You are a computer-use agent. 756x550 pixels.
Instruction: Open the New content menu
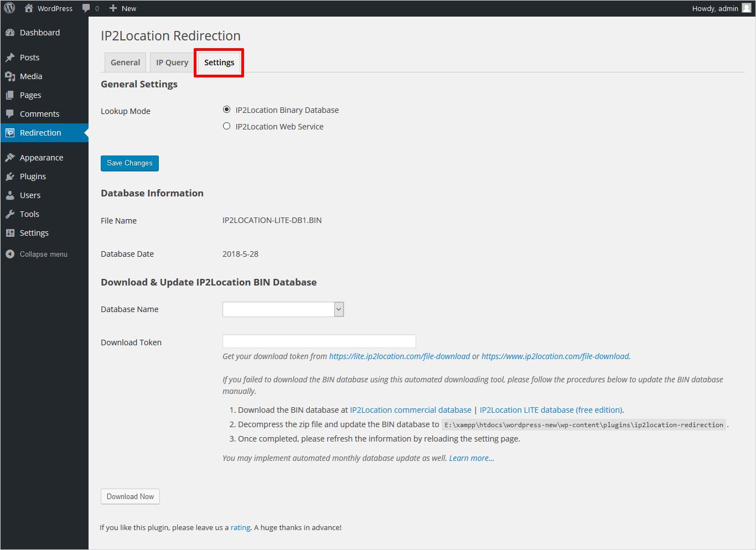(123, 8)
